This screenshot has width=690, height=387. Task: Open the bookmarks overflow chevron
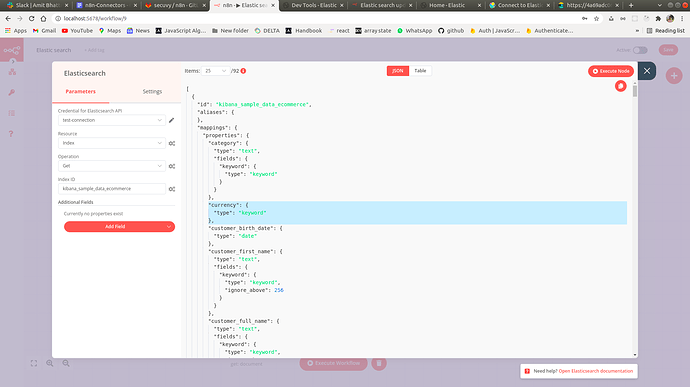[637, 31]
